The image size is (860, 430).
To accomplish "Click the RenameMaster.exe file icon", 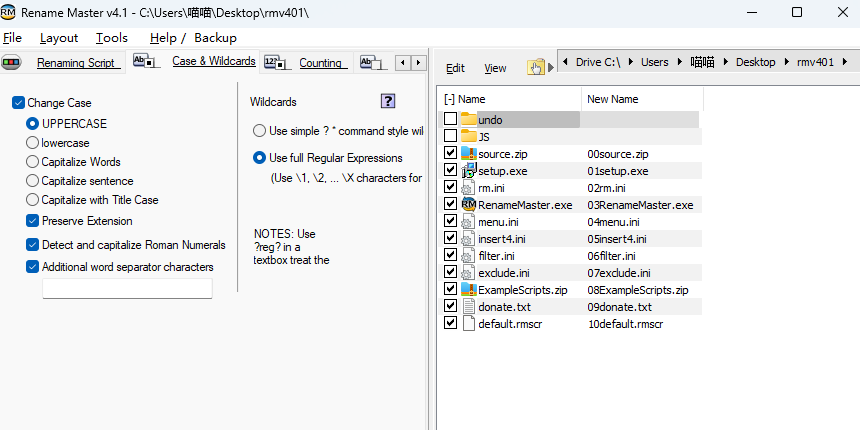I will point(469,205).
